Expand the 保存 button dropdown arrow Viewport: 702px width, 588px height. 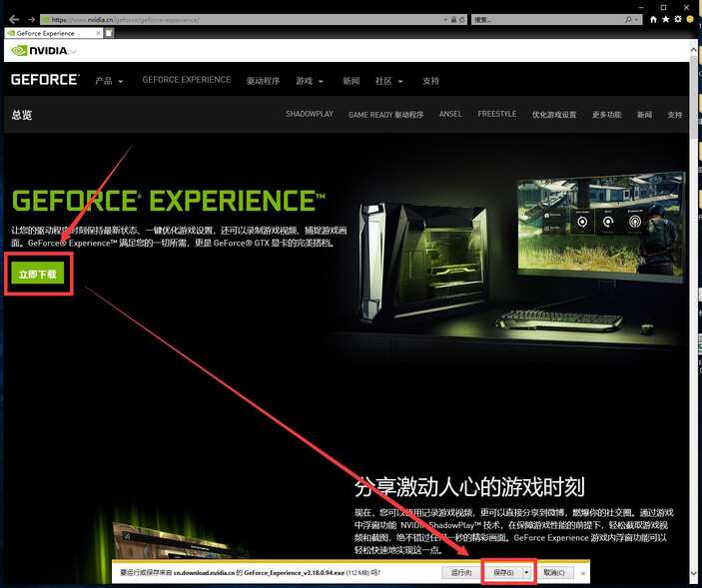pos(526,572)
